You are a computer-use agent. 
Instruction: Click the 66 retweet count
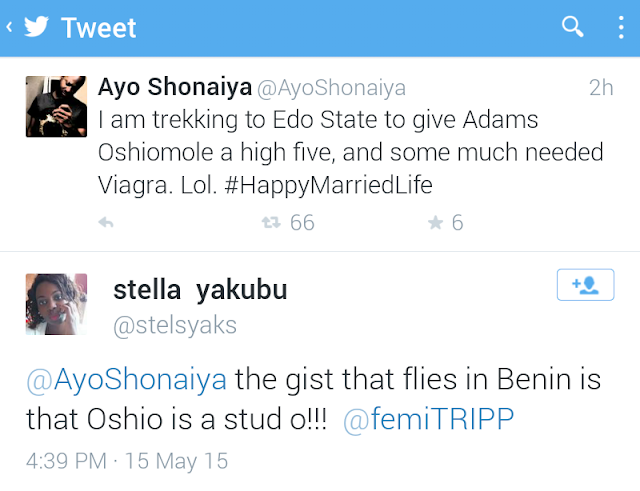click(x=302, y=223)
